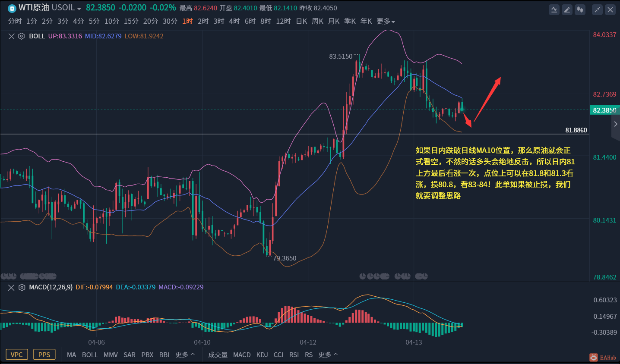
Task: Select the KDJ sub-indicator
Action: click(x=262, y=355)
